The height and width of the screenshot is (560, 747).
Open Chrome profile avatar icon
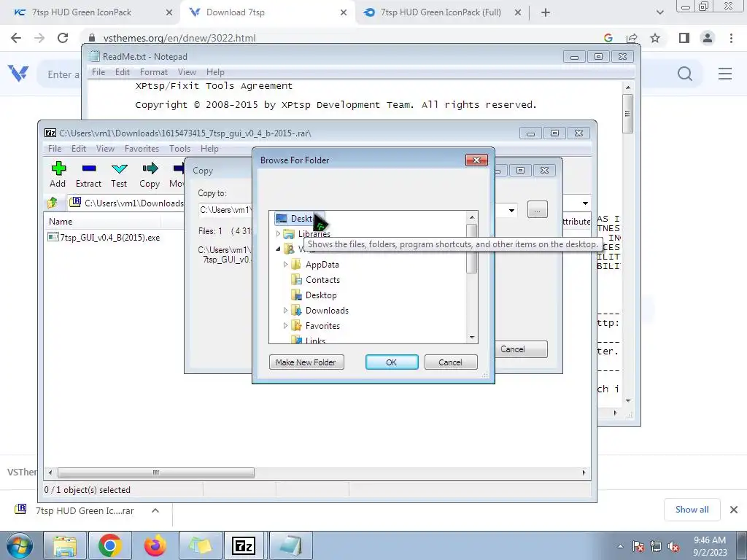[x=708, y=38]
